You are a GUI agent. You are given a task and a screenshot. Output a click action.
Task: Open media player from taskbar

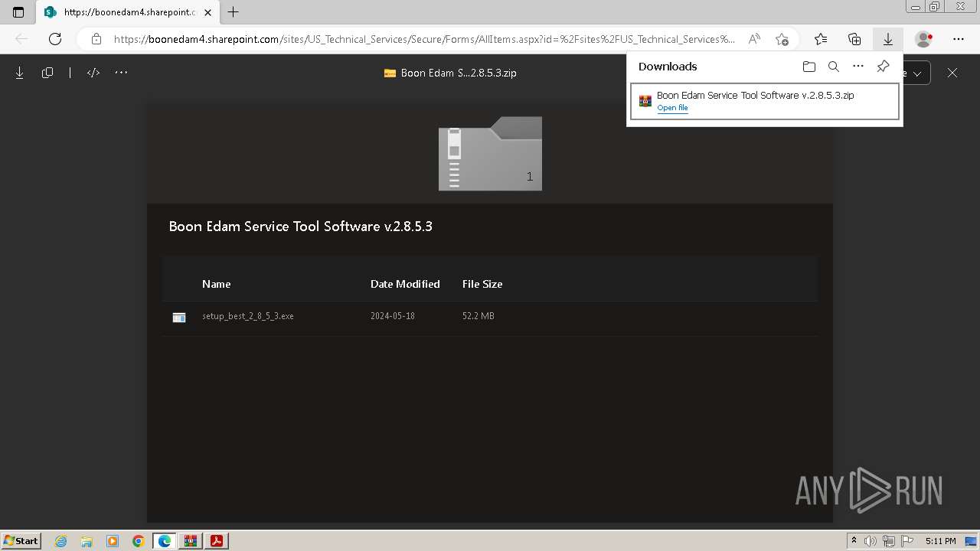pyautogui.click(x=113, y=541)
